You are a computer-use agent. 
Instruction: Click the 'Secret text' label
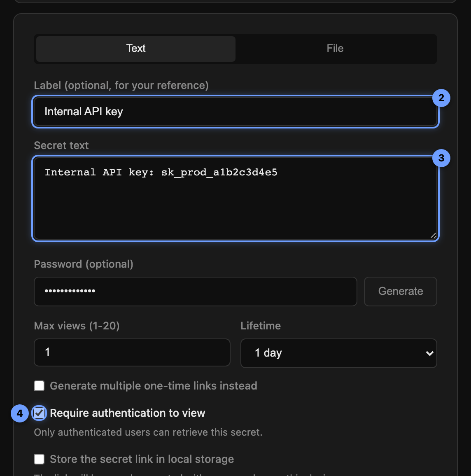pyautogui.click(x=61, y=145)
